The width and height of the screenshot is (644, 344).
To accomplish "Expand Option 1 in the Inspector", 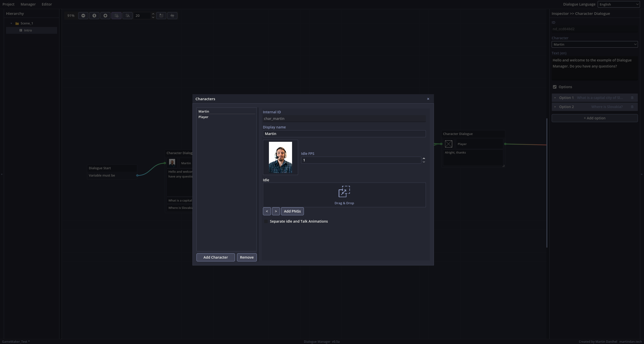I will [555, 98].
